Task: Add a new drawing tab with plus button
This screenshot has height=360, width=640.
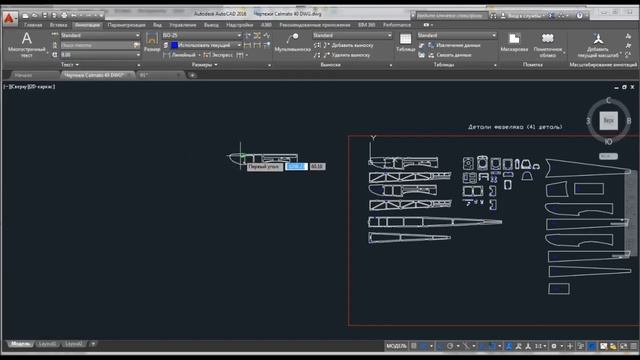Action: [192, 75]
